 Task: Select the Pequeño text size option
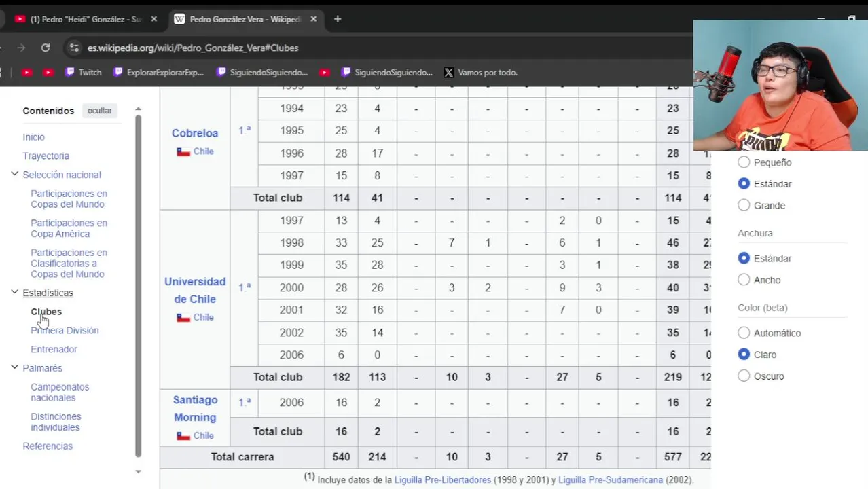[x=744, y=162]
